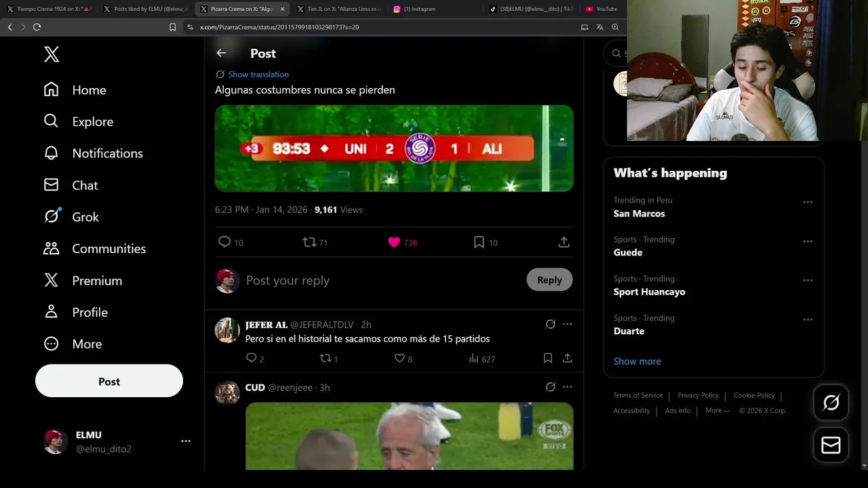Open JEFER AL's profile avatar
Viewport: 868px width, 488px height.
227,330
